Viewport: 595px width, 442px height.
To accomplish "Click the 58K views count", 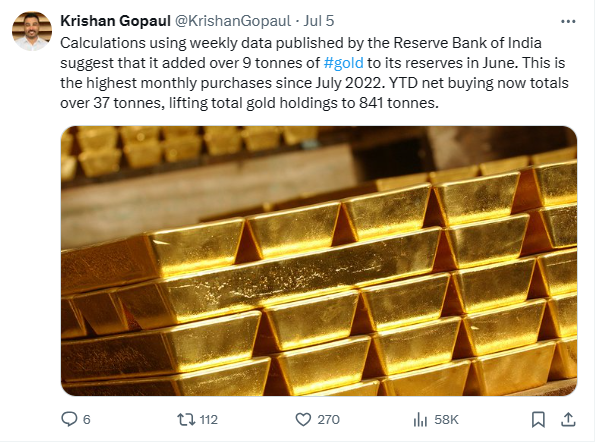I will tap(446, 420).
